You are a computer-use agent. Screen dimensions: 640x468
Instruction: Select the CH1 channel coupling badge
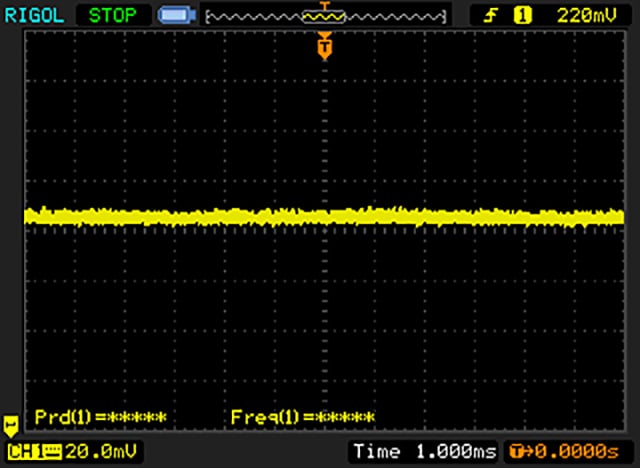34,452
